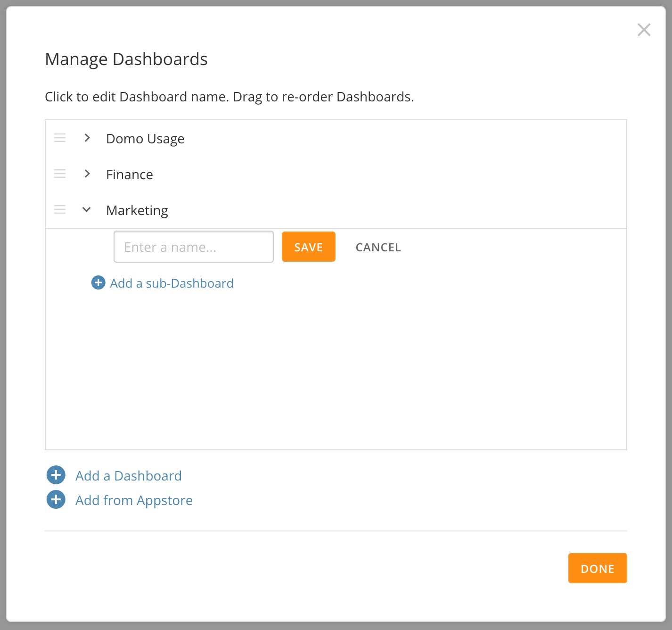Viewport: 672px width, 630px height.
Task: Click the Marketing dashboard title
Action: [137, 210]
